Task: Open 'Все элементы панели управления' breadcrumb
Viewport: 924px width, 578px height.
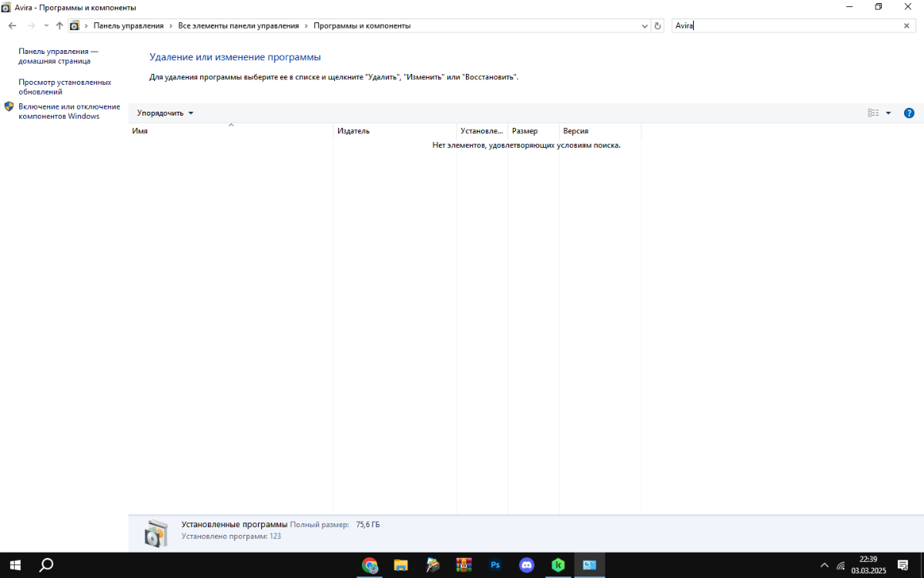Action: pos(239,25)
